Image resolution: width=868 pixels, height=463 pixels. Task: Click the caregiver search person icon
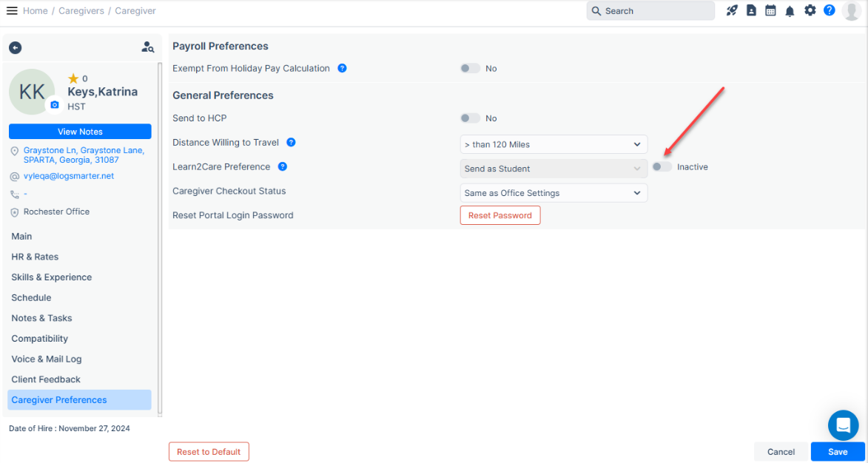pyautogui.click(x=148, y=47)
